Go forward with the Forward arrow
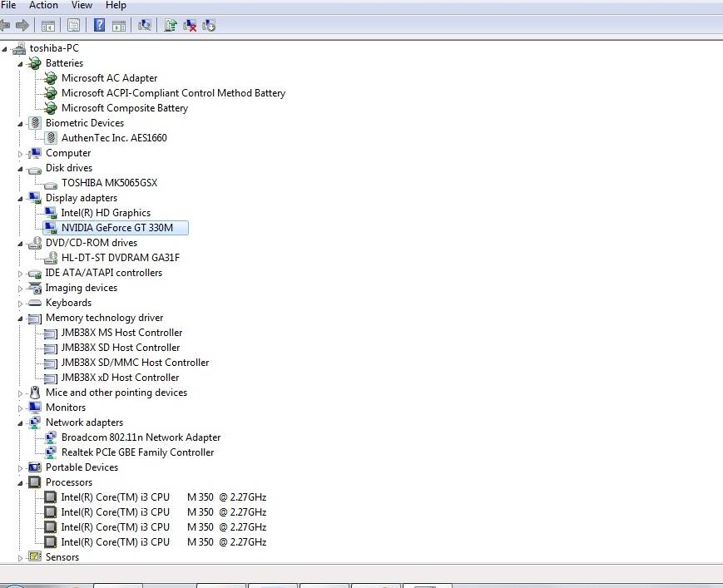Viewport: 723px width, 588px height. [x=22, y=25]
